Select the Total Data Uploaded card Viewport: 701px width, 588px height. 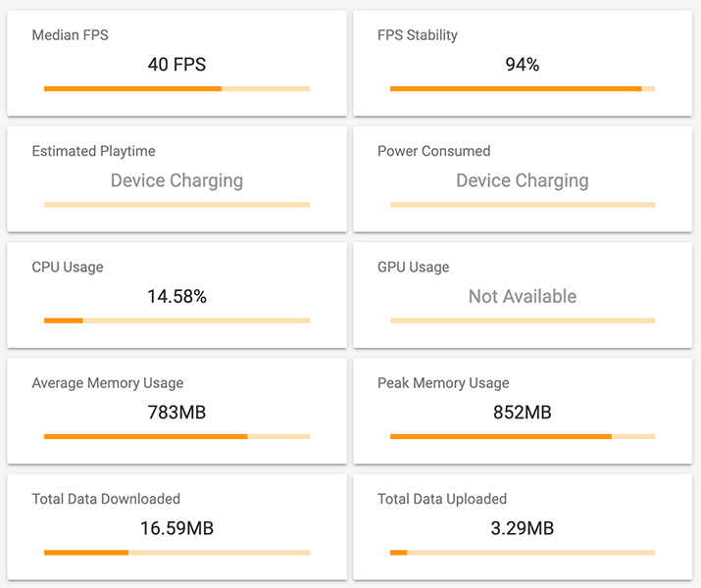point(523,527)
